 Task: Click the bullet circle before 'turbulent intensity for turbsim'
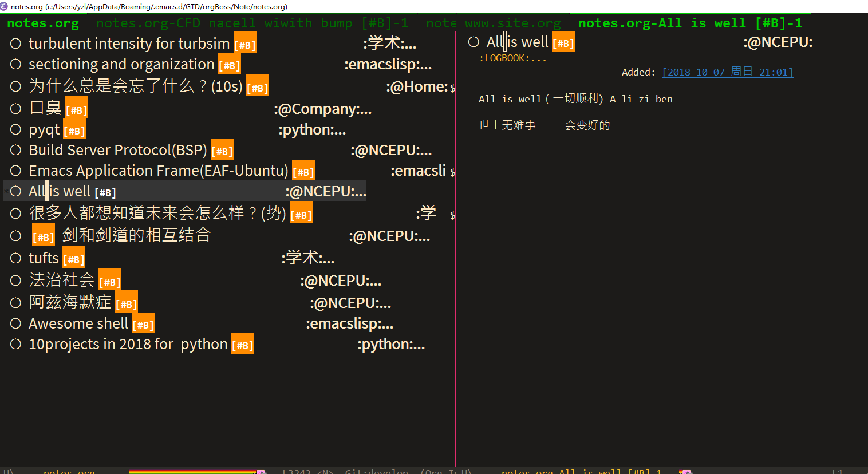tap(16, 44)
